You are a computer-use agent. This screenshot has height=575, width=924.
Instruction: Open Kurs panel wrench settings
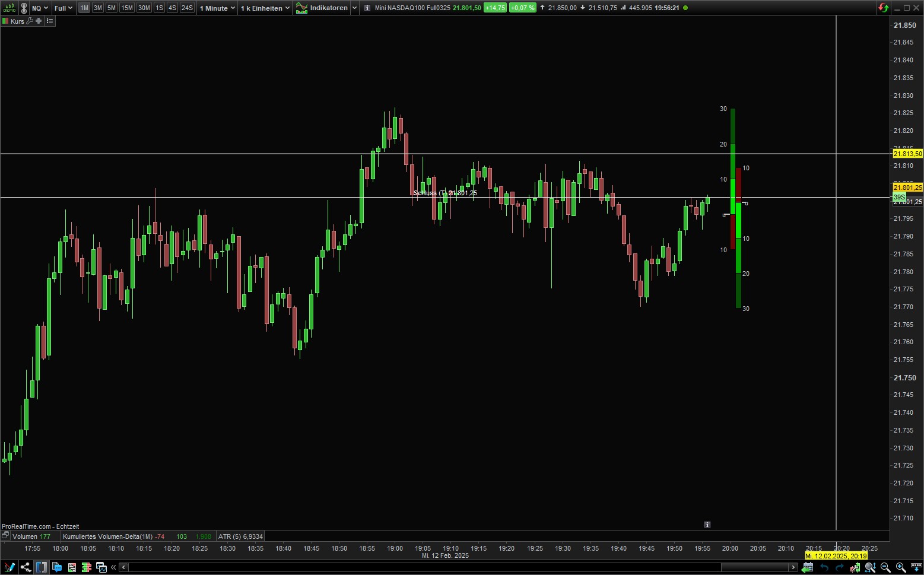[x=30, y=21]
